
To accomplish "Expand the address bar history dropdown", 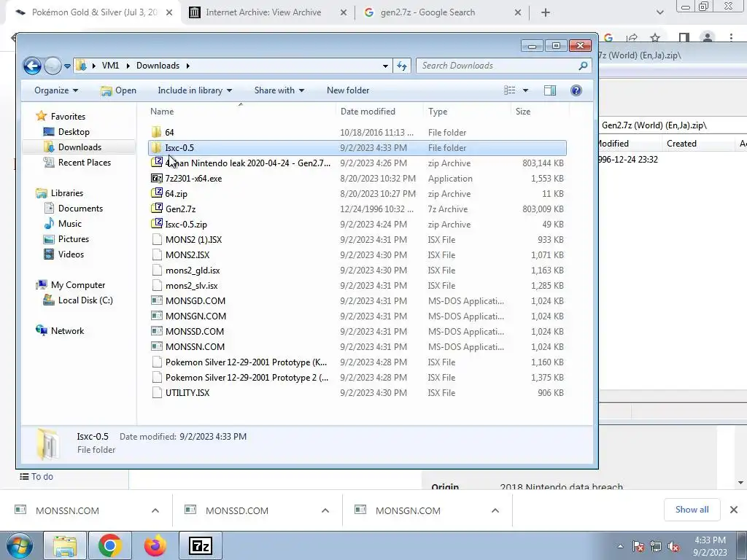I will click(385, 66).
